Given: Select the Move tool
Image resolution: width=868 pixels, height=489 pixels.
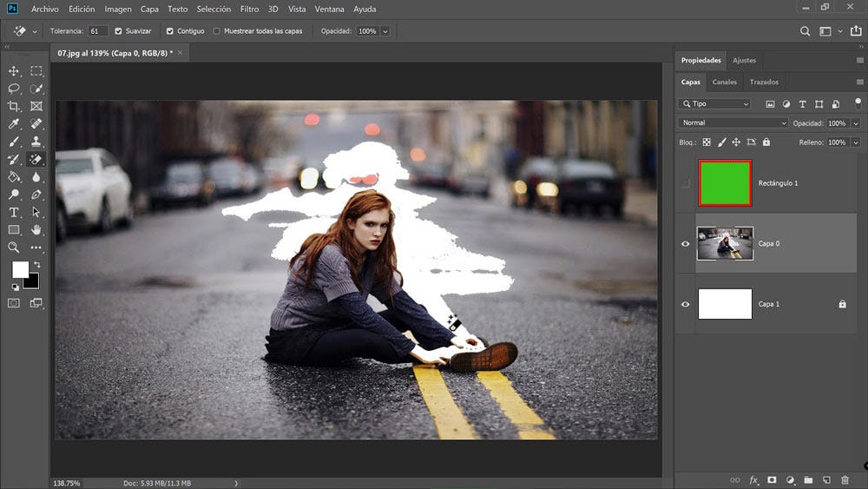Looking at the screenshot, I should click(14, 71).
